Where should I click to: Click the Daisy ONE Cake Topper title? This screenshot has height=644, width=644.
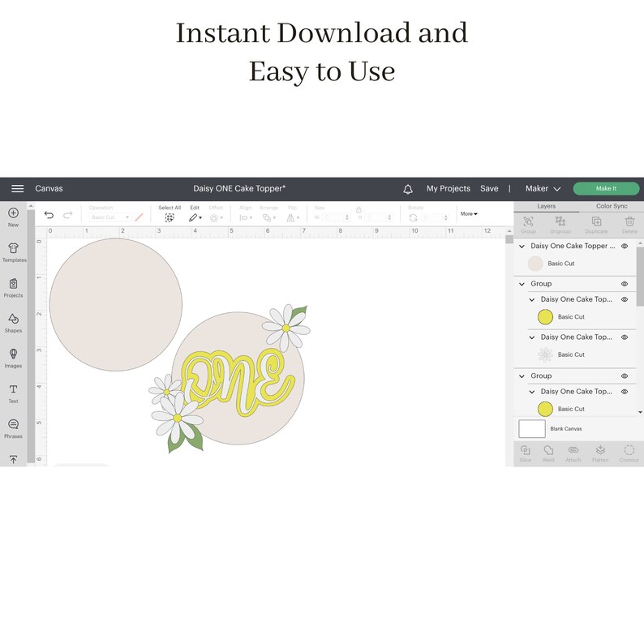239,188
